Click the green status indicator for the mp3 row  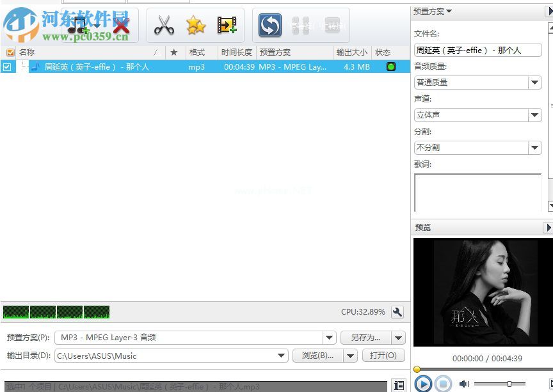390,66
